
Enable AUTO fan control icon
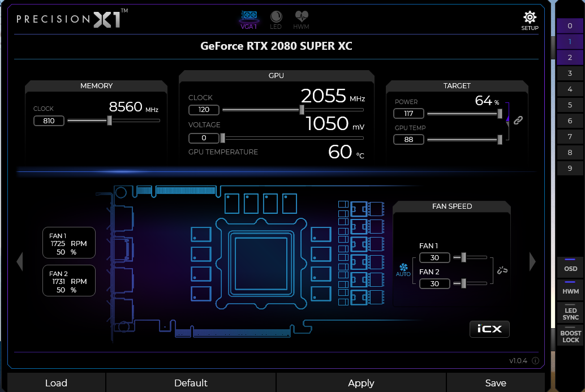[x=403, y=270]
